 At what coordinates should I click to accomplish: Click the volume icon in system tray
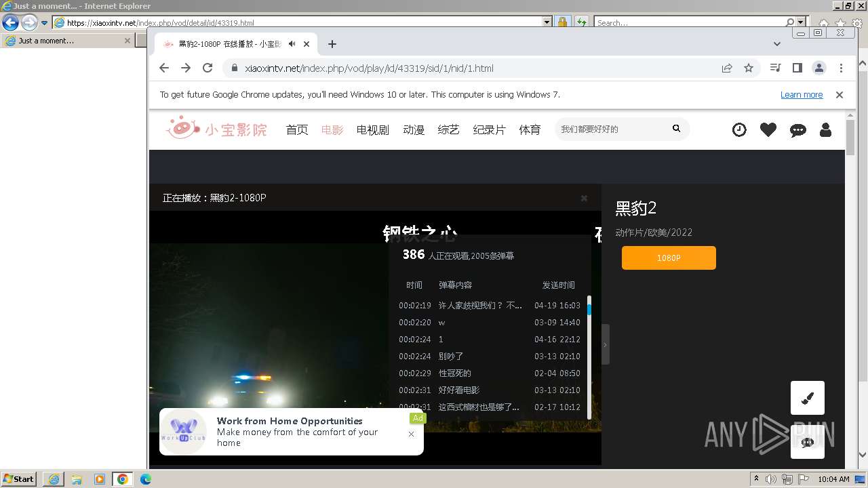(771, 479)
